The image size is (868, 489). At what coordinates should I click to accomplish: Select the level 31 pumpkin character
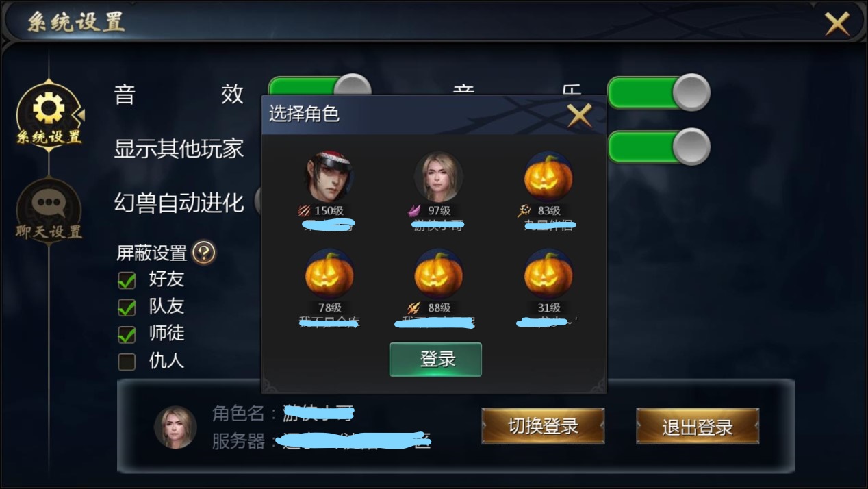point(548,273)
